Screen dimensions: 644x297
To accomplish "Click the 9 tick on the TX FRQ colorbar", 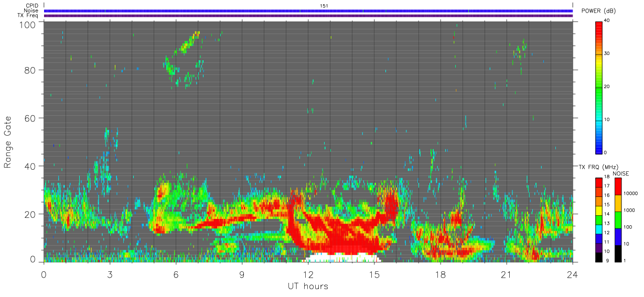I will tap(607, 260).
